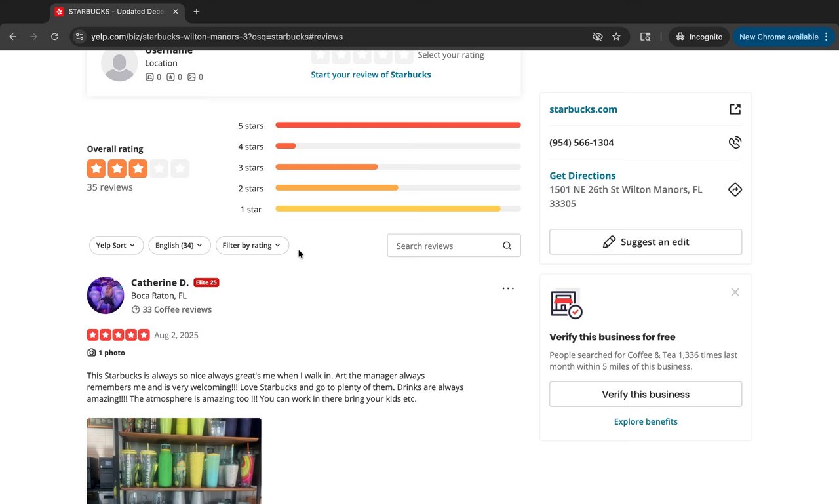This screenshot has width=839, height=504.
Task: Click the directions diamond icon
Action: coord(735,189)
